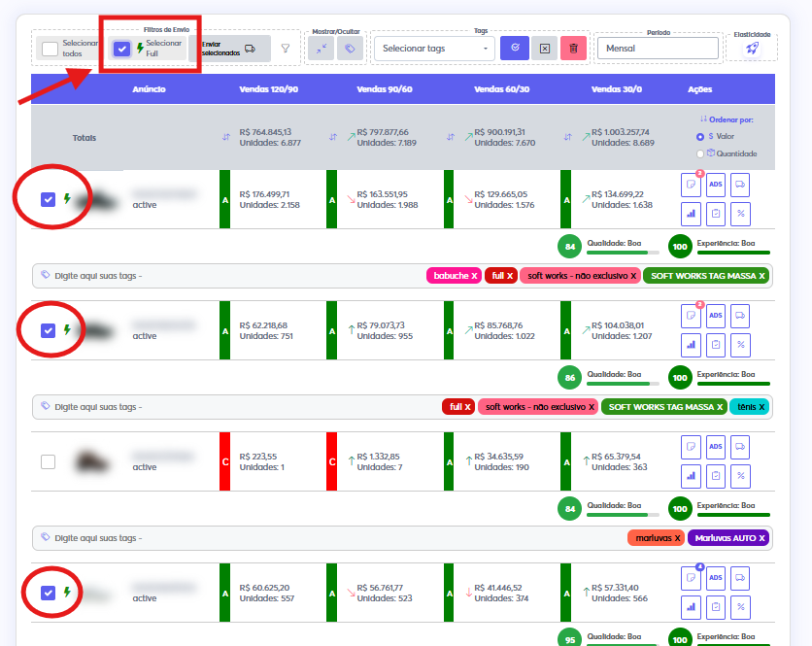Click the collapse arrows icon under Mostrar/Ocultar
812x646 pixels.
321,49
